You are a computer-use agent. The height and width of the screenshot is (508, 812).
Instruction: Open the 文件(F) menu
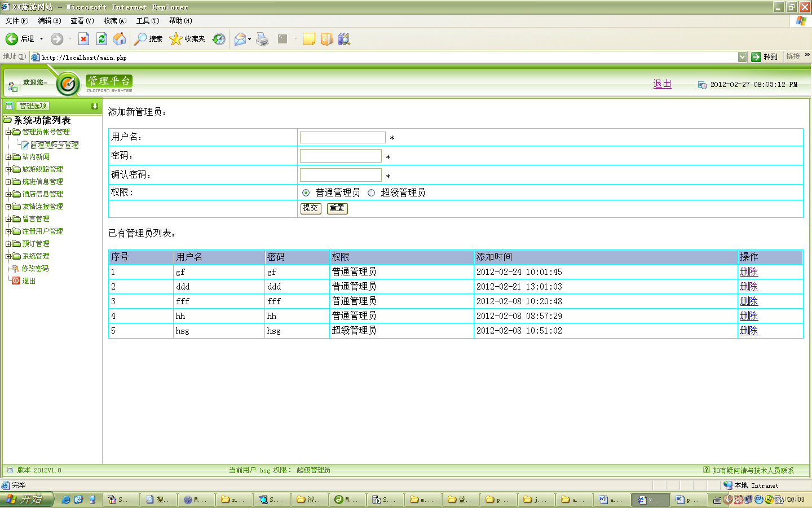coord(16,21)
